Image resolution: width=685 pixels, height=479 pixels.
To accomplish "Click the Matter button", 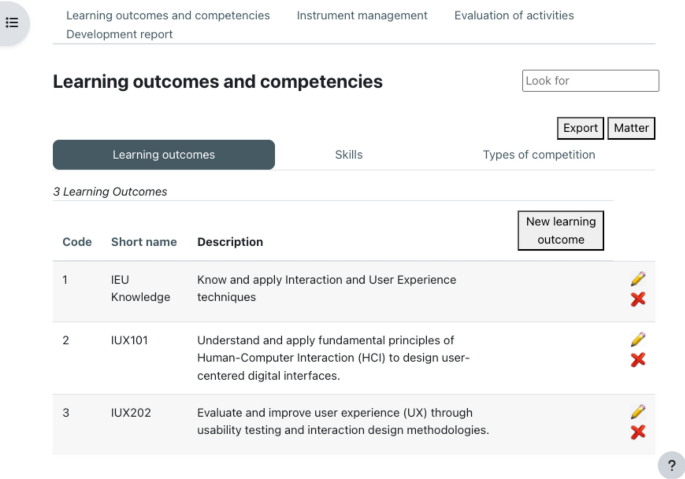I will pos(631,128).
